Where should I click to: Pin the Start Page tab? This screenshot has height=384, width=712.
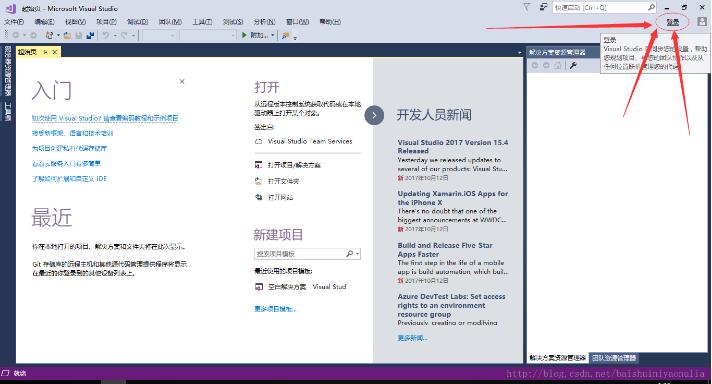coord(45,52)
